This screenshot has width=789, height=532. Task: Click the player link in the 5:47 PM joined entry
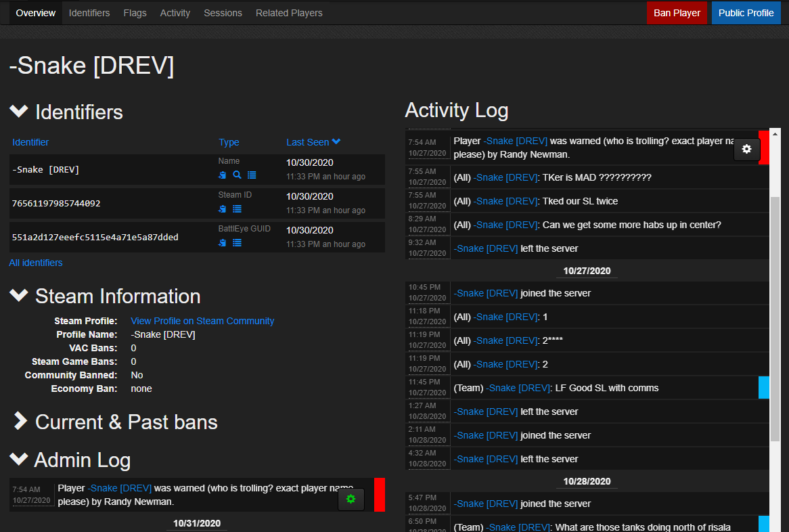click(x=486, y=504)
